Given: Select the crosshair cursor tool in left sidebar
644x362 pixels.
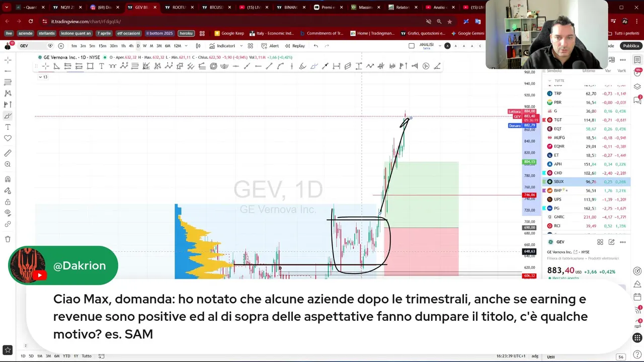Looking at the screenshot, I should pyautogui.click(x=8, y=60).
